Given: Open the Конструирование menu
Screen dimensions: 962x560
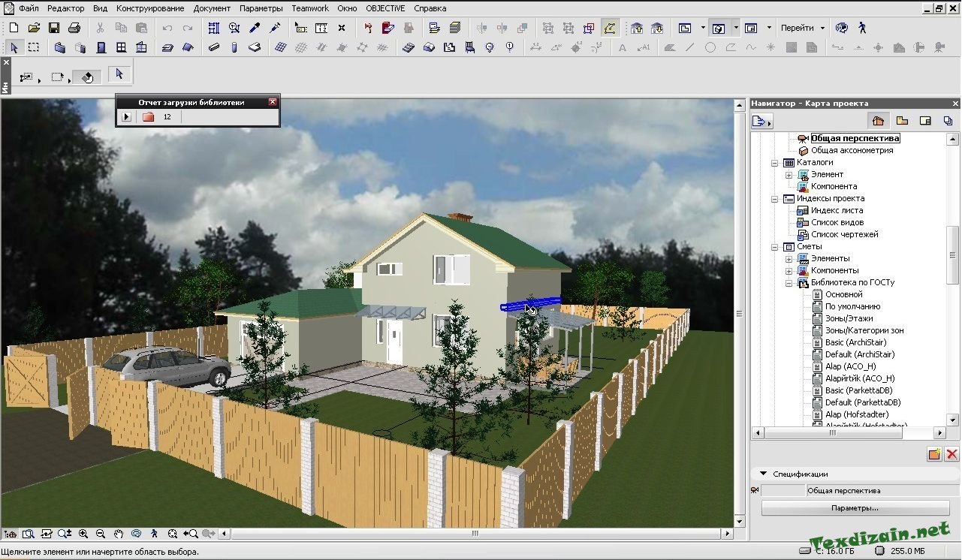Looking at the screenshot, I should [x=150, y=8].
